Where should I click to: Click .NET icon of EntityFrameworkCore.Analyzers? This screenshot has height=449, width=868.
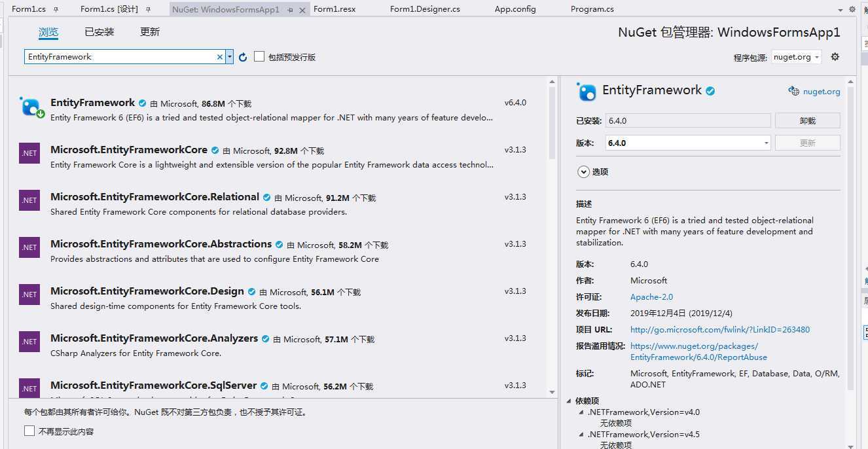(29, 342)
